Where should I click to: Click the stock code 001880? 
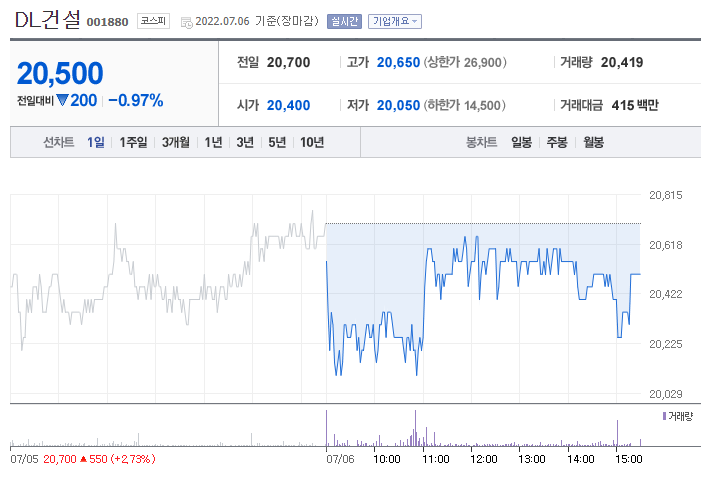(x=107, y=22)
